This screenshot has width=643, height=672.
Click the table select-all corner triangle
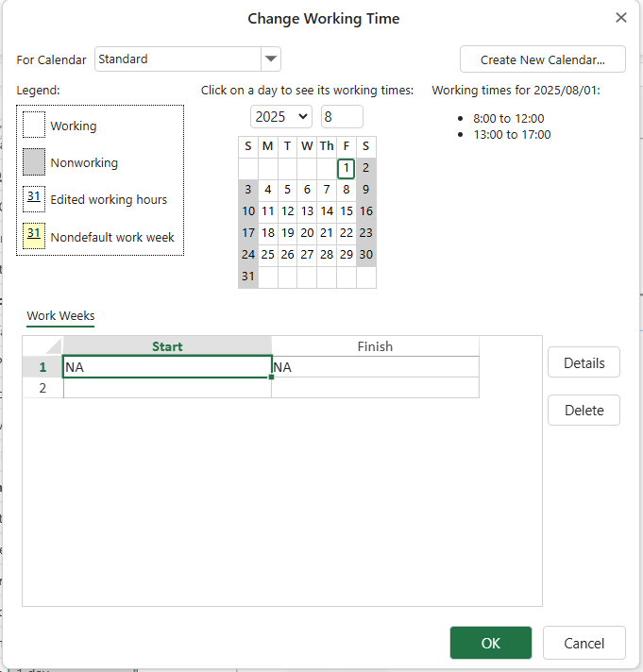[54, 345]
